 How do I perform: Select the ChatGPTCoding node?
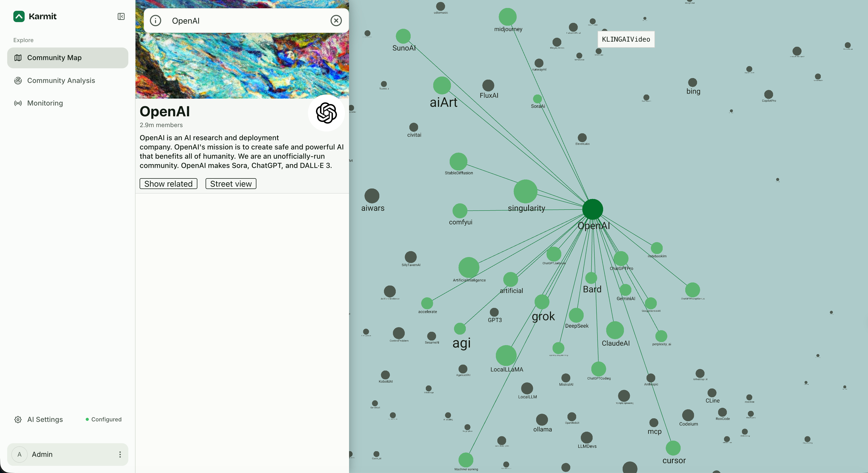599,369
